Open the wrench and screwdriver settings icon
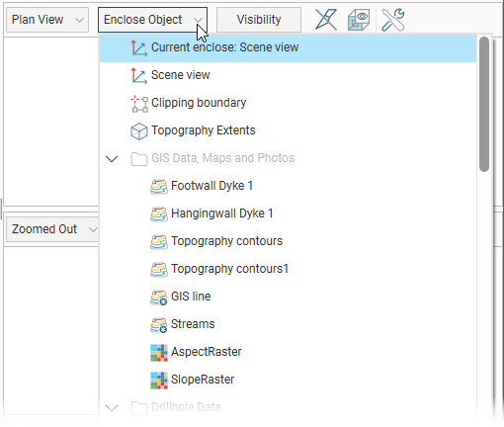Viewport: 504px width, 427px height. (x=393, y=20)
